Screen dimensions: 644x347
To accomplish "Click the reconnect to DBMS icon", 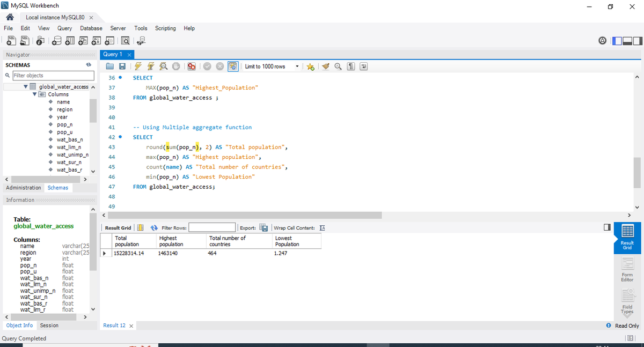I will point(141,41).
